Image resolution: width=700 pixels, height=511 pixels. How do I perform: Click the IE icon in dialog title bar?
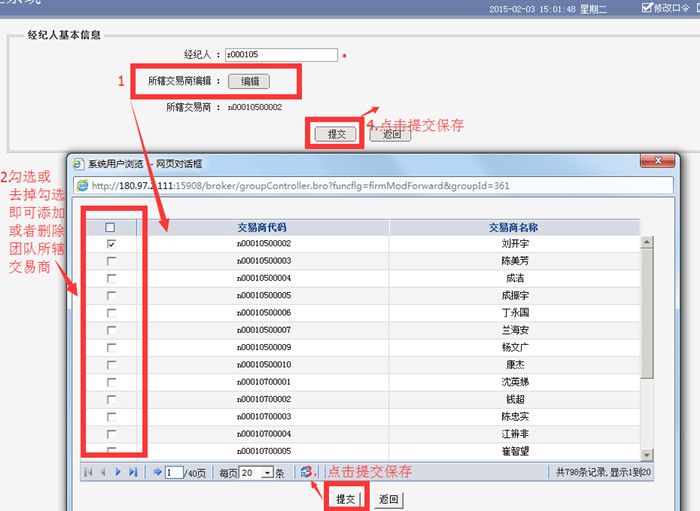point(77,163)
